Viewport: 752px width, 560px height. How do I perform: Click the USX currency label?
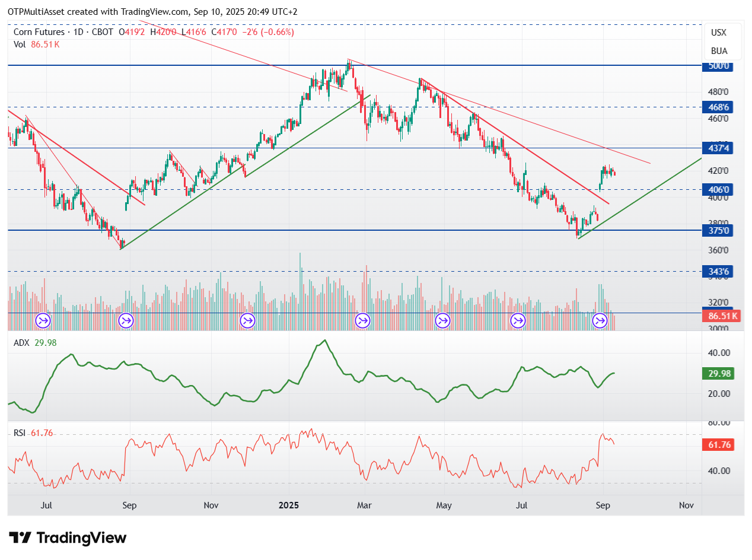point(719,33)
